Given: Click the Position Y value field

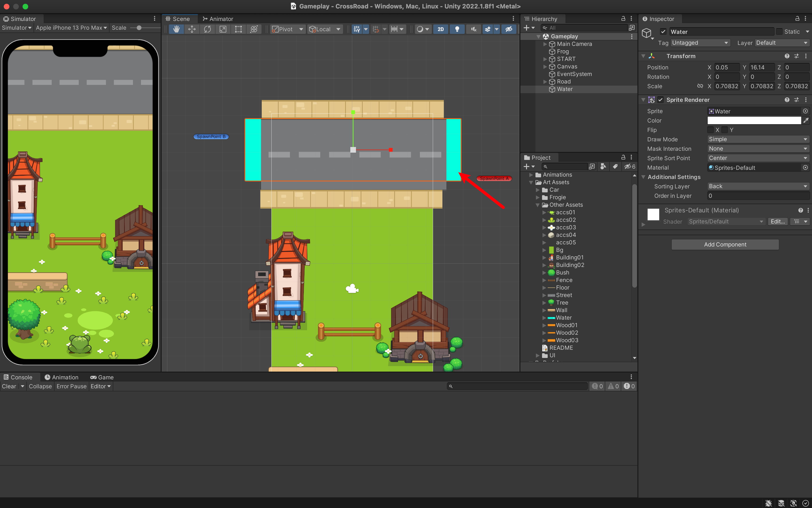Looking at the screenshot, I should click(x=762, y=67).
